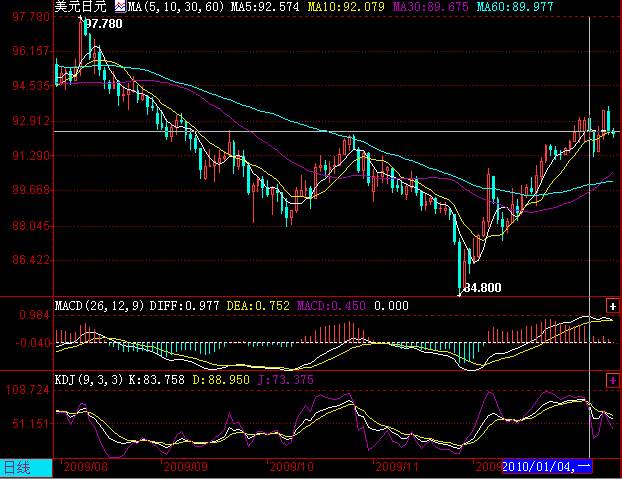Click the small chart icon beside 美元日元 title
Image resolution: width=622 pixels, height=479 pixels.
pyautogui.click(x=120, y=6)
